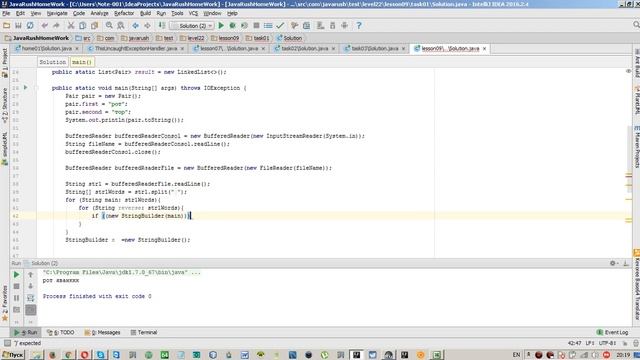This screenshot has width=640, height=360.
Task: Open the Build menu
Action: 145,13
